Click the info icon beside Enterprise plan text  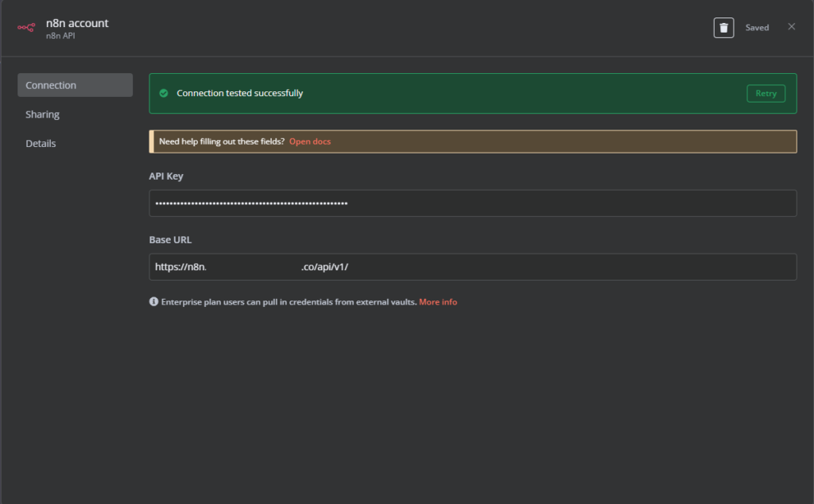153,302
